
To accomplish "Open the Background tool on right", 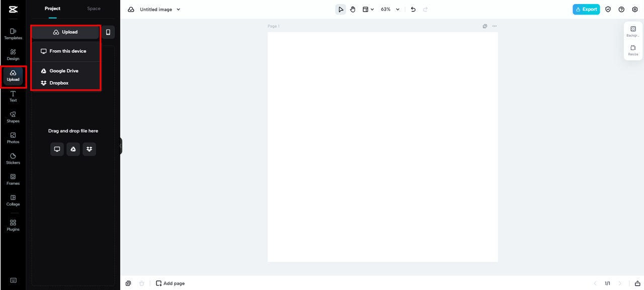I will coord(633,32).
